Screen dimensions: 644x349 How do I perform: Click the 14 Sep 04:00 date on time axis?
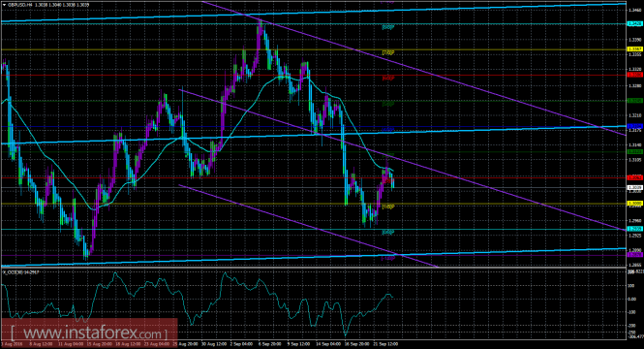coord(328,343)
